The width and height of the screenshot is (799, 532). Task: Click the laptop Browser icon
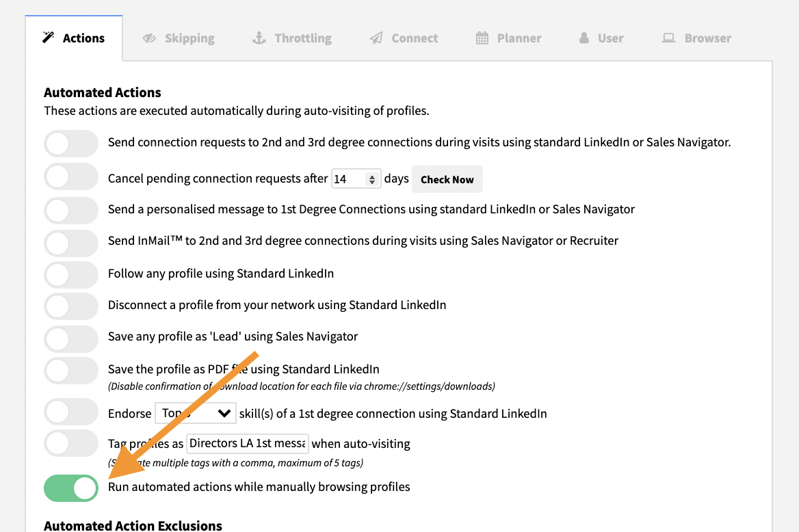(668, 38)
